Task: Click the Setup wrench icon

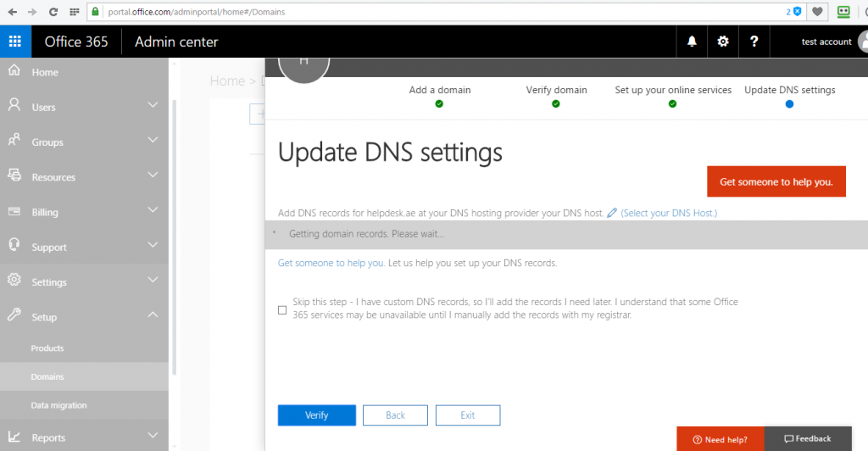Action: [14, 315]
